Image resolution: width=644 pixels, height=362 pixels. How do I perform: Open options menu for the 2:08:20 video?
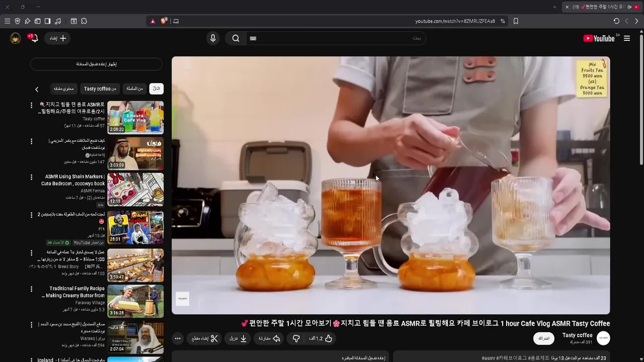[31, 105]
